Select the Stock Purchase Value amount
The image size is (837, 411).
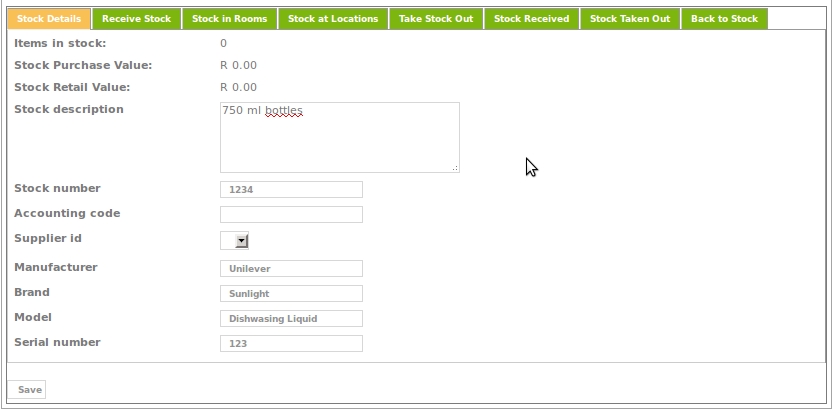(238, 65)
